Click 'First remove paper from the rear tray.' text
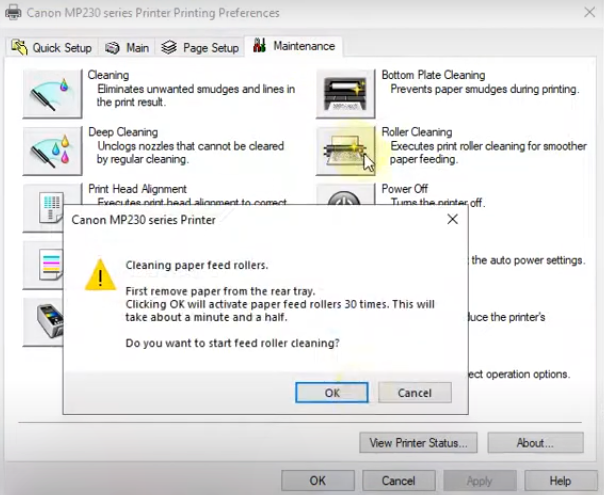The height and width of the screenshot is (495, 604). [x=220, y=291]
